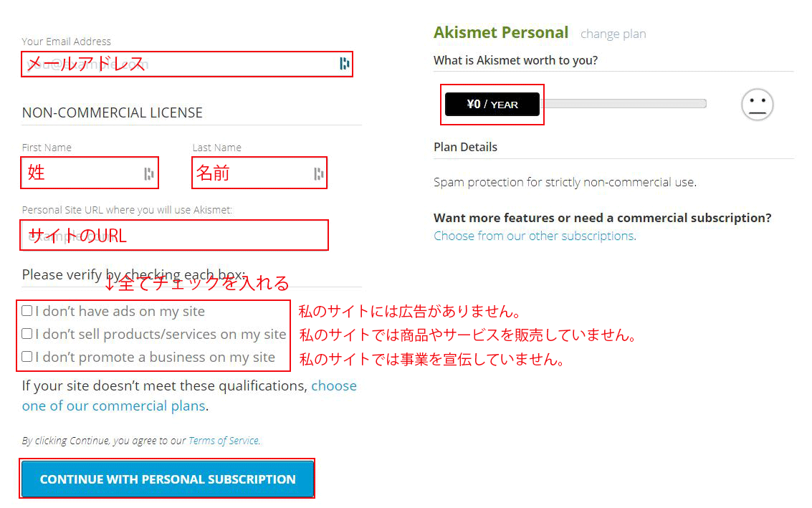Open "Choose from our other subscriptions" link
Viewport: 812px width, 508px height.
[534, 236]
